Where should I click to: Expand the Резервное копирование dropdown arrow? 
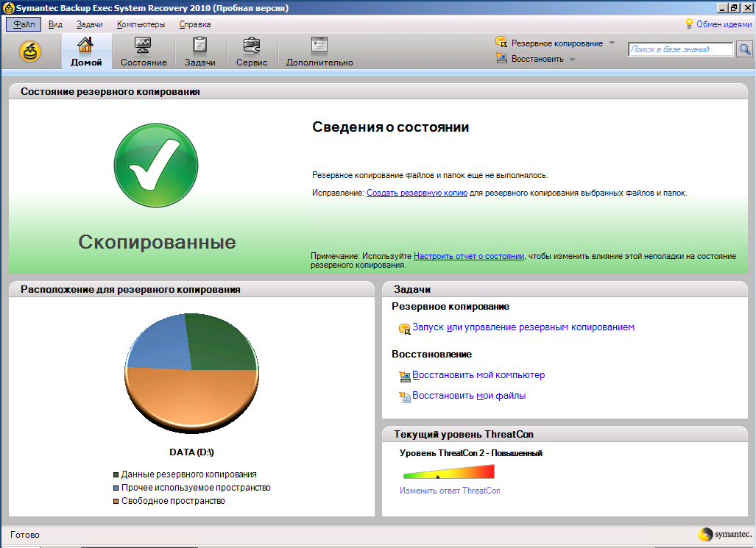(x=612, y=43)
